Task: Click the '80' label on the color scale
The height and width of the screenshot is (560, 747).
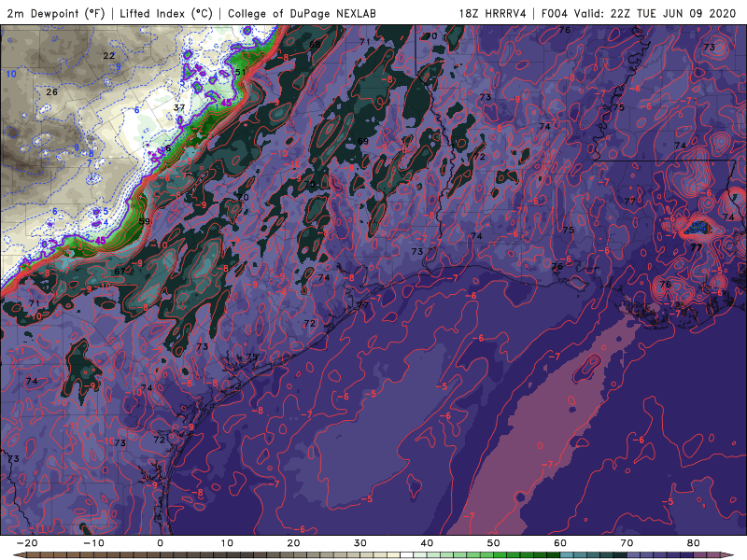Action: click(694, 543)
